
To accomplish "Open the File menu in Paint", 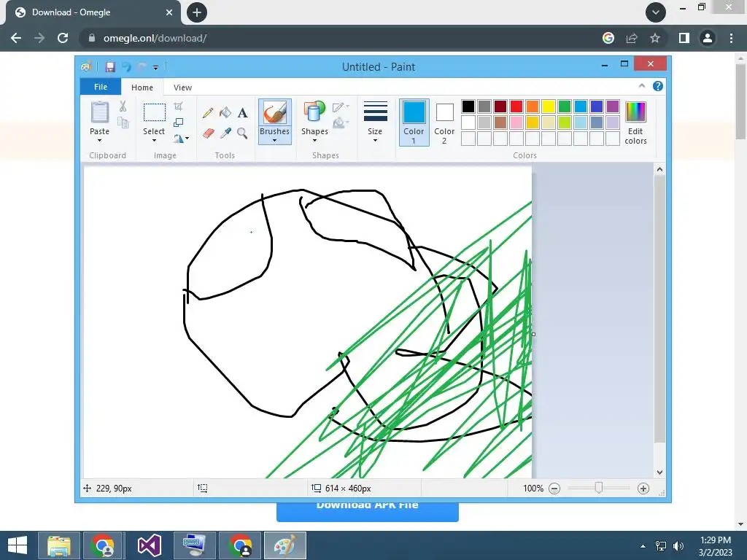I will tap(101, 87).
